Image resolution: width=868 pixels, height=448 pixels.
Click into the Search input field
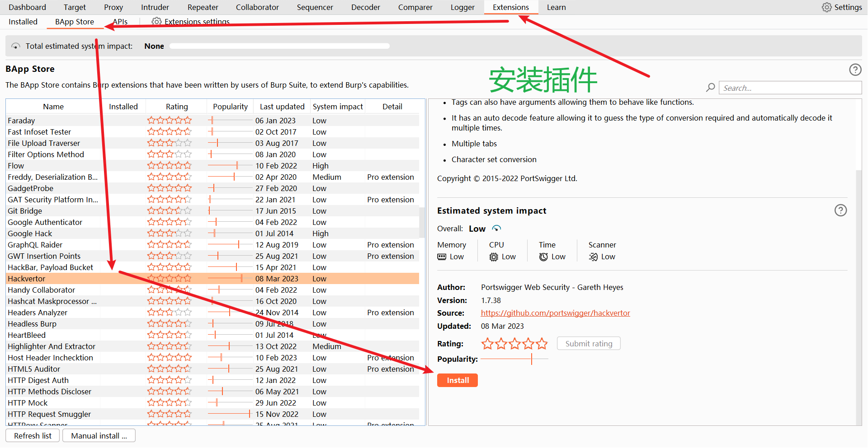(x=790, y=88)
